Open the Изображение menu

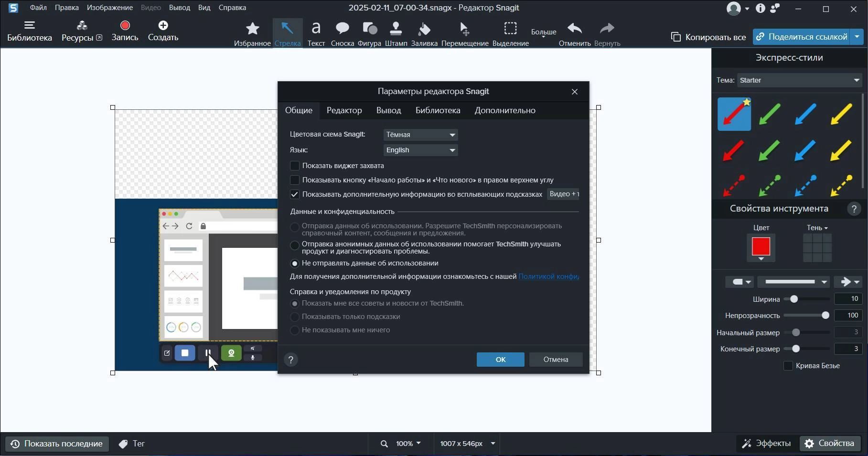(110, 8)
